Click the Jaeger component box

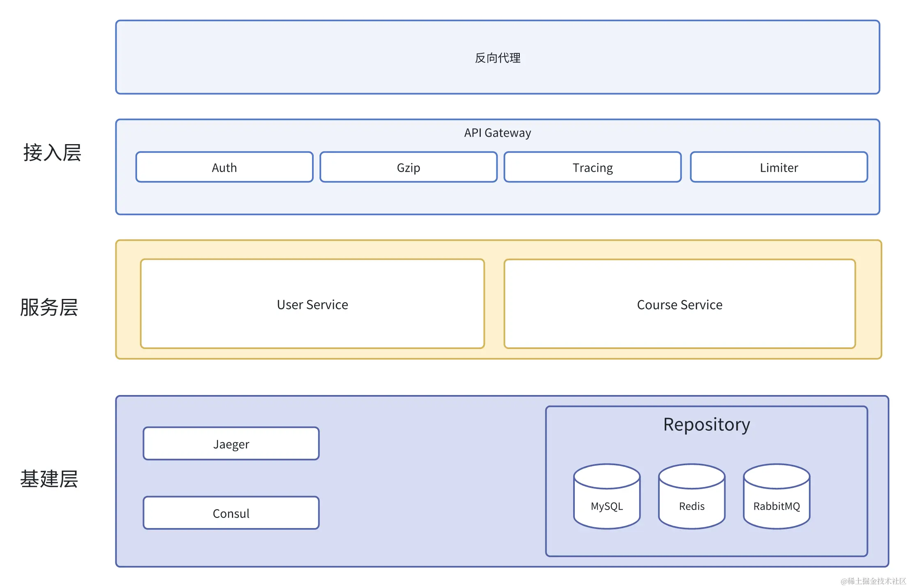231,443
